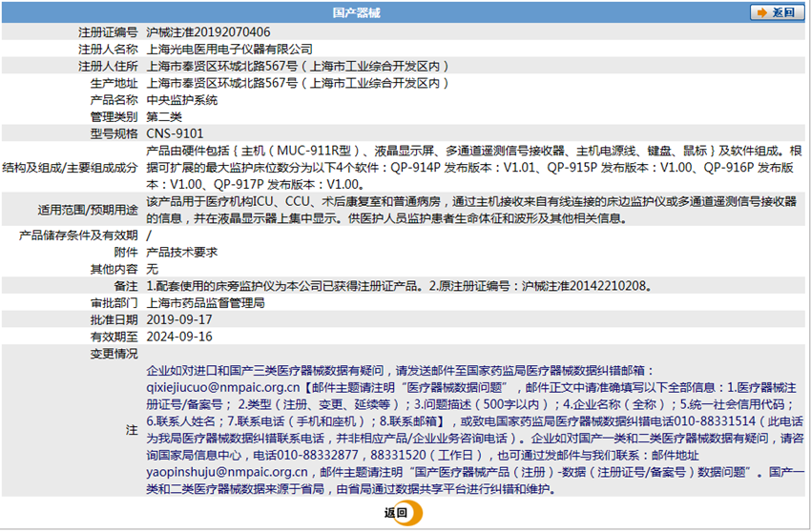Select product name 中央监护系统

coord(181,100)
